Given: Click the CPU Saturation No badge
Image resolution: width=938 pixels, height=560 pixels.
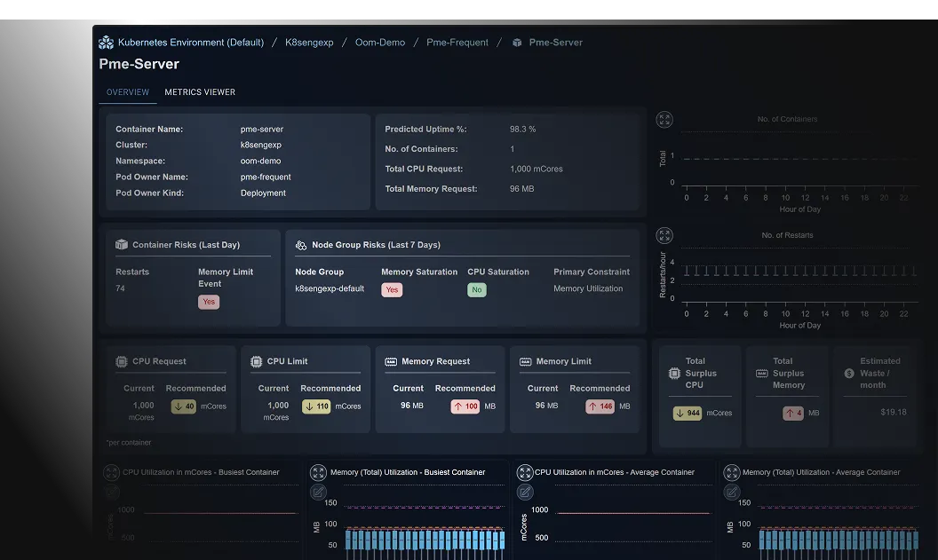Looking at the screenshot, I should [477, 290].
